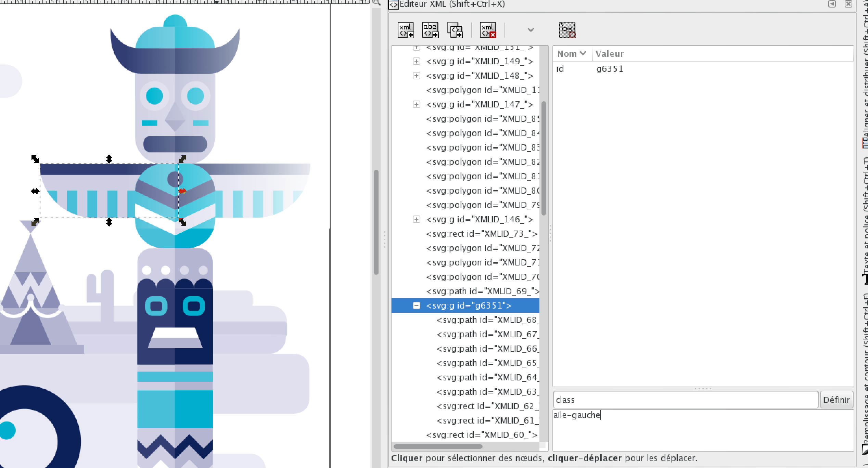Select the svg:rect XMLID_73_ node

pos(482,234)
